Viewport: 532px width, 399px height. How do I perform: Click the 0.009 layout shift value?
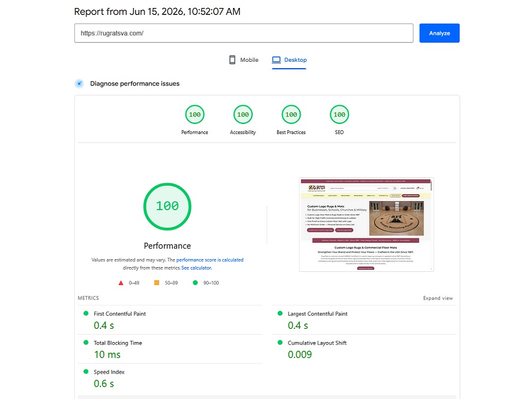tap(300, 354)
